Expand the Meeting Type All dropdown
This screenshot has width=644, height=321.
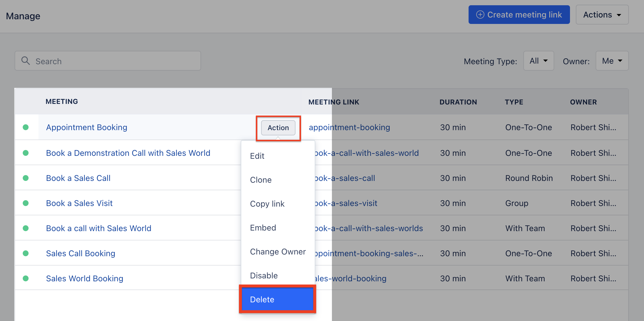click(x=539, y=61)
